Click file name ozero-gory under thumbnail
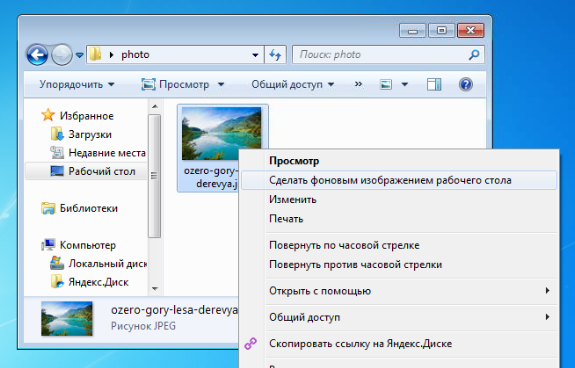This screenshot has width=575, height=368. pos(211,177)
